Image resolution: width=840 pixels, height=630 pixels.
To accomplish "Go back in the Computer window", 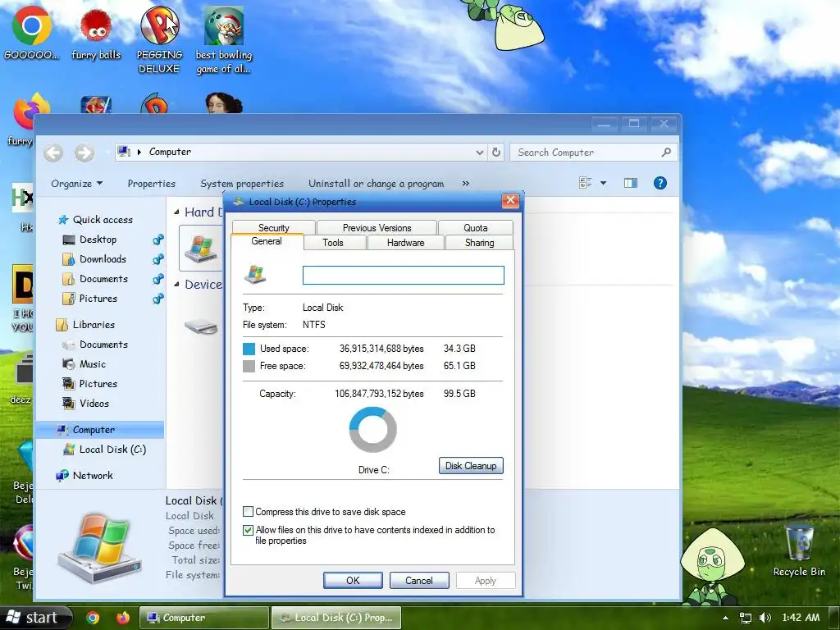I will click(53, 153).
